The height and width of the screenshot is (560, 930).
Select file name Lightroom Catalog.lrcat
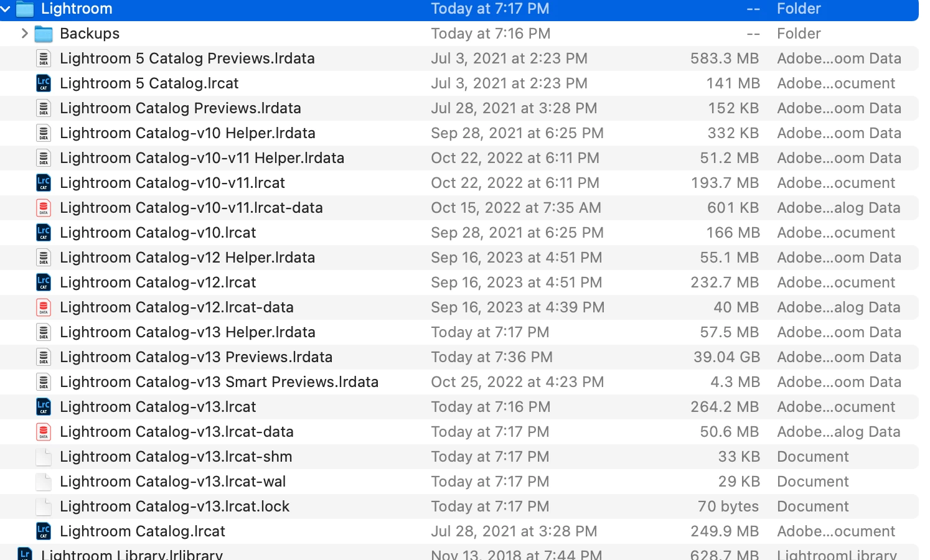(x=143, y=531)
